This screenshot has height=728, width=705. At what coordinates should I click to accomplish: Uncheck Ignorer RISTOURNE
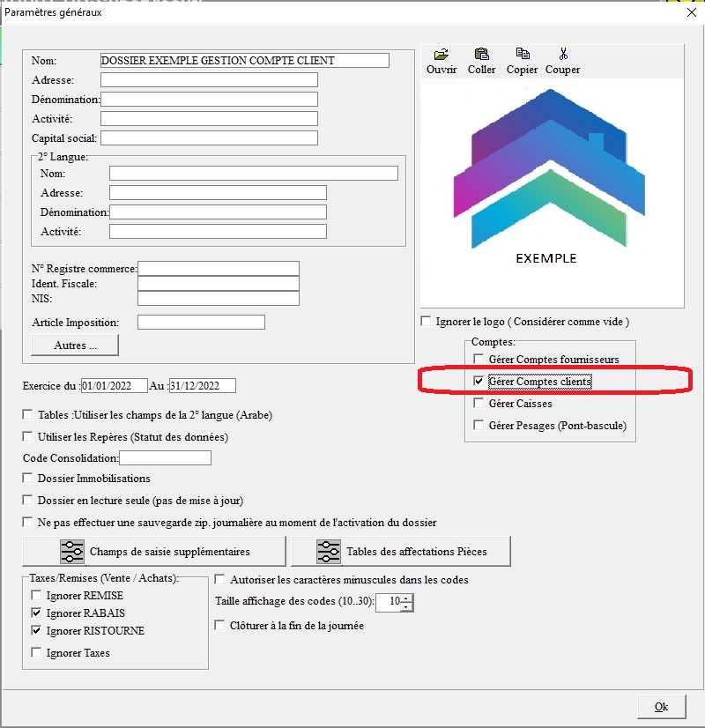point(36,630)
